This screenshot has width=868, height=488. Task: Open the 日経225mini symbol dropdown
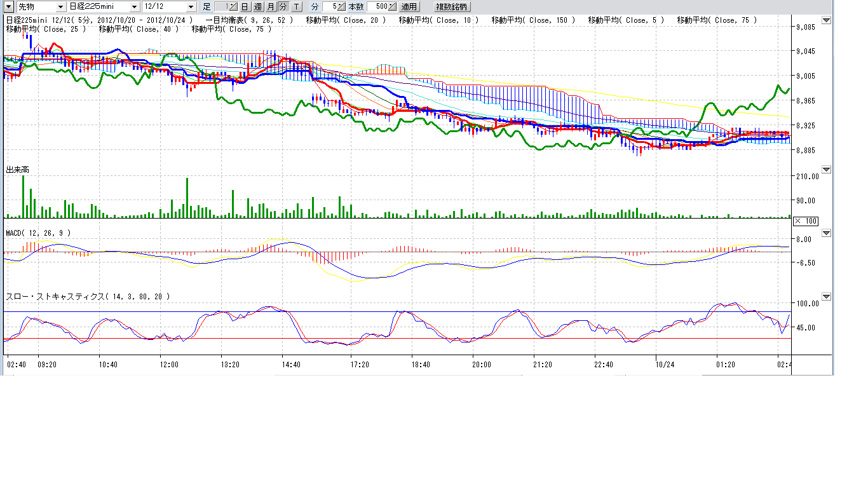pos(134,6)
